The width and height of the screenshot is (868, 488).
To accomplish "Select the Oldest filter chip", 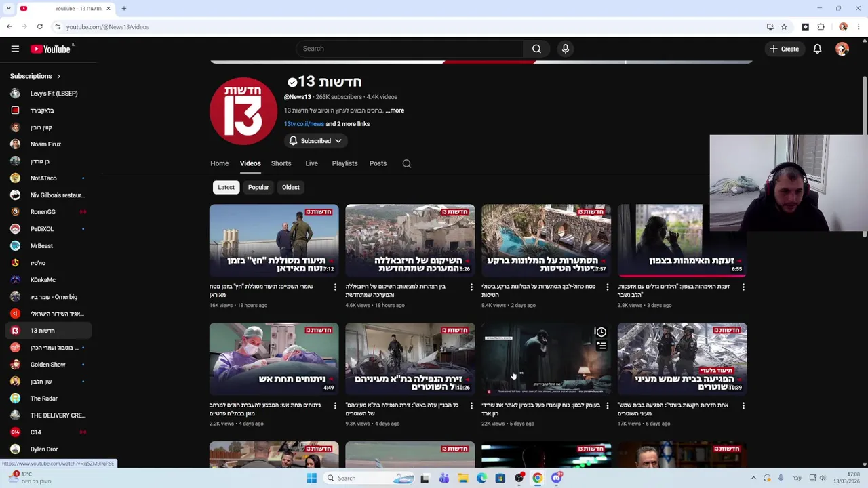I will [x=291, y=188].
